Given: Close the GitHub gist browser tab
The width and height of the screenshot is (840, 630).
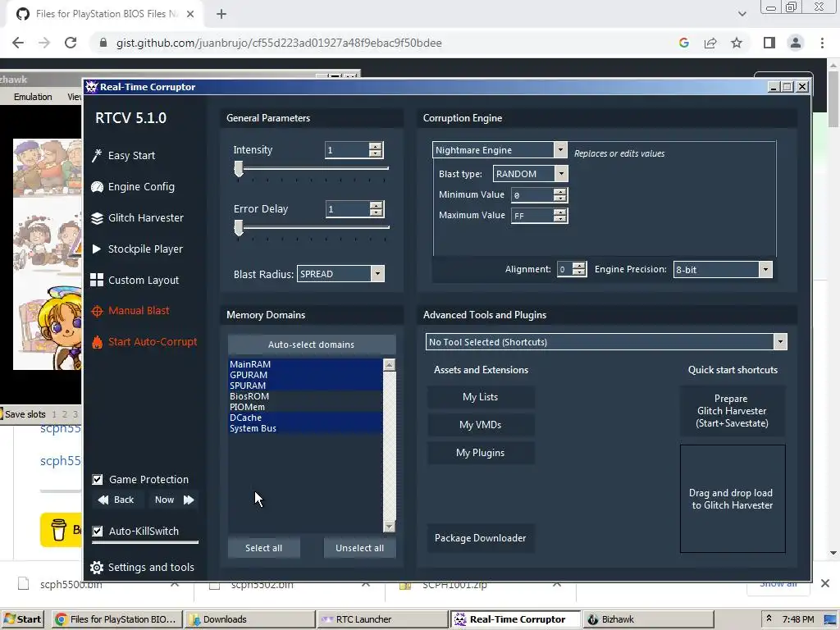Looking at the screenshot, I should [190, 14].
